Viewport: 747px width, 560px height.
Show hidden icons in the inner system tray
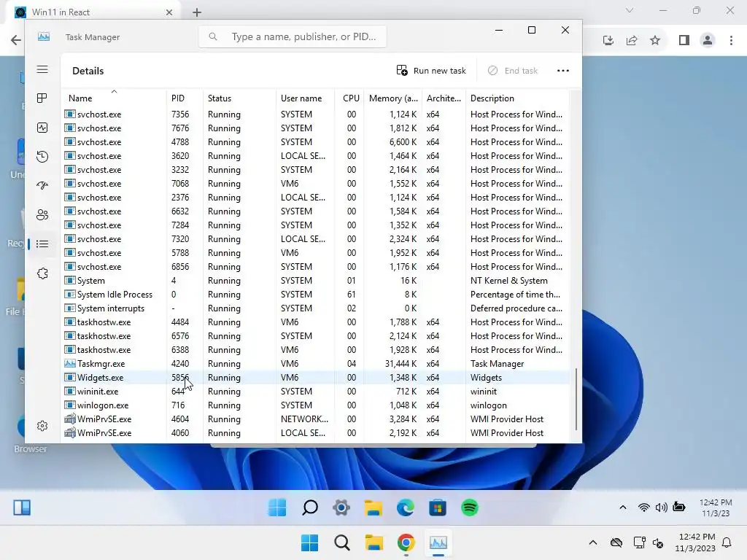pyautogui.click(x=623, y=507)
